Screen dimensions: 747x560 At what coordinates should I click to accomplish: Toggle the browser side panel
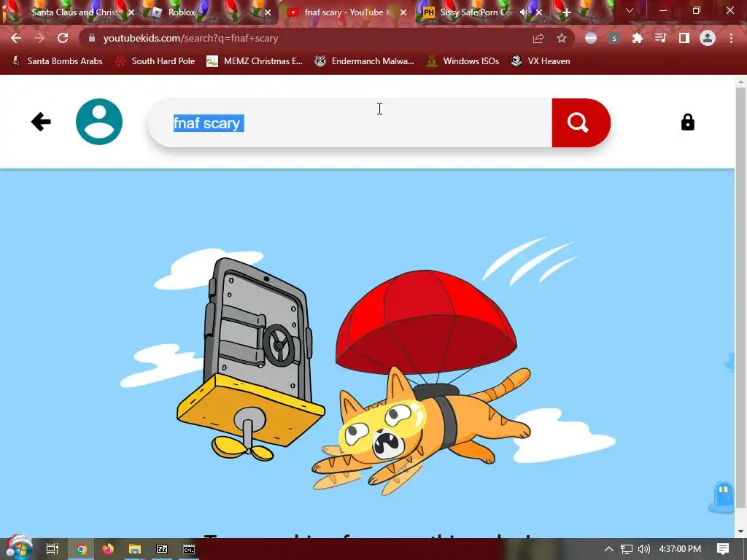(x=684, y=39)
